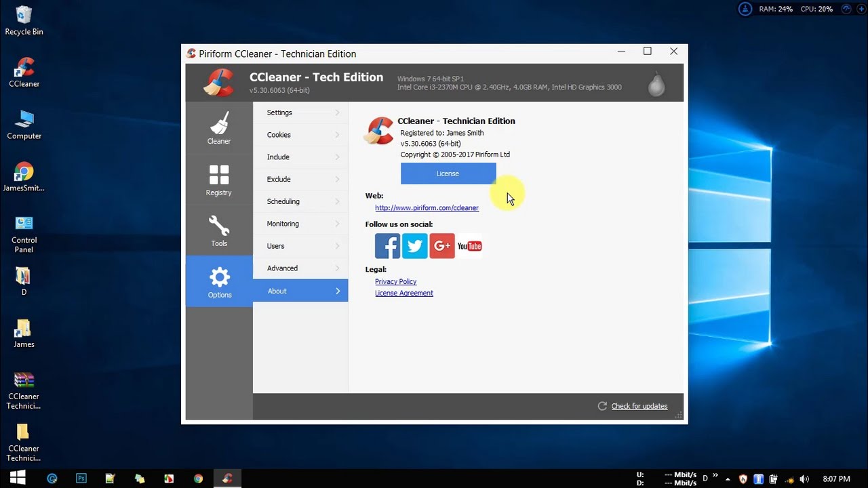Open the Cleaner section in CCleaner sidebar

coord(219,127)
